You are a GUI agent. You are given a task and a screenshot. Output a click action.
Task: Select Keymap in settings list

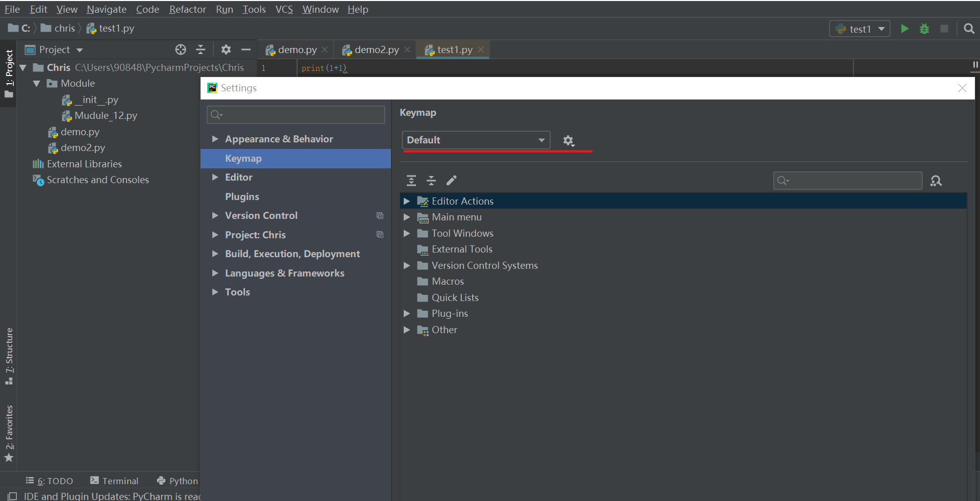[x=296, y=159]
